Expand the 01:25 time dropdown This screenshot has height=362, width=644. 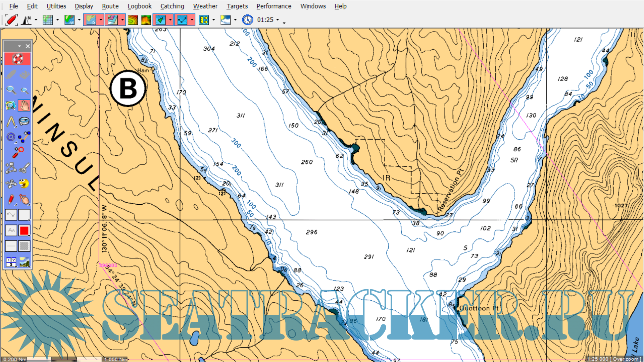tap(278, 20)
